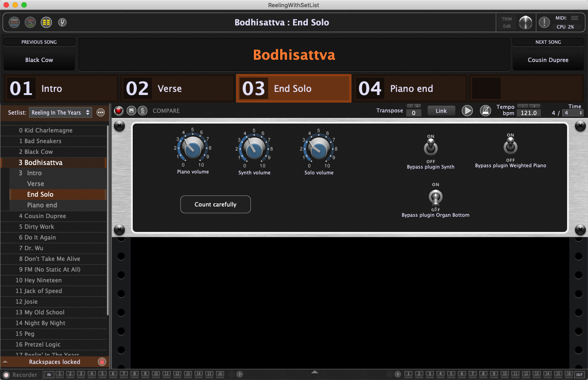Select Kid Charlemagne in setlist
This screenshot has width=588, height=380.
53,130
